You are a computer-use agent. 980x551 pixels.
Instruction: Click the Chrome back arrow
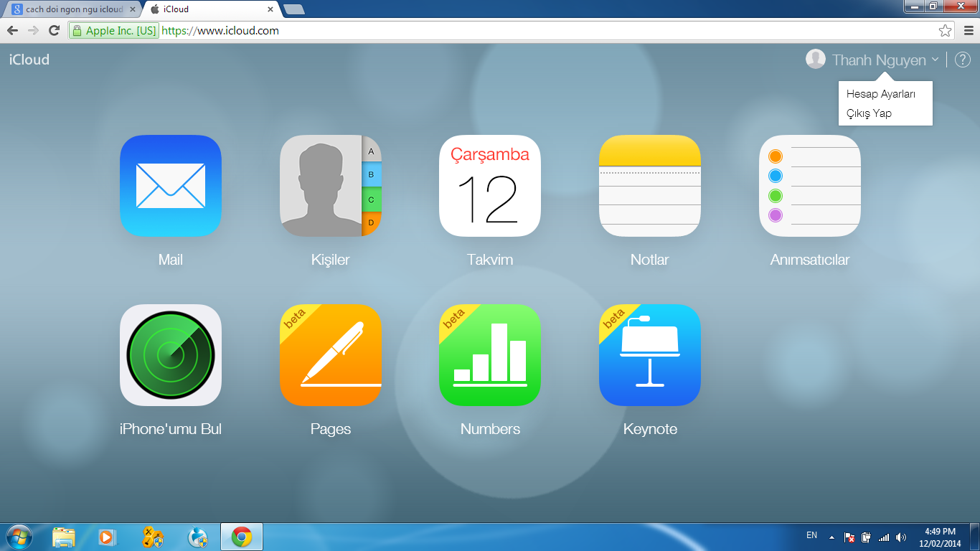pos(12,31)
